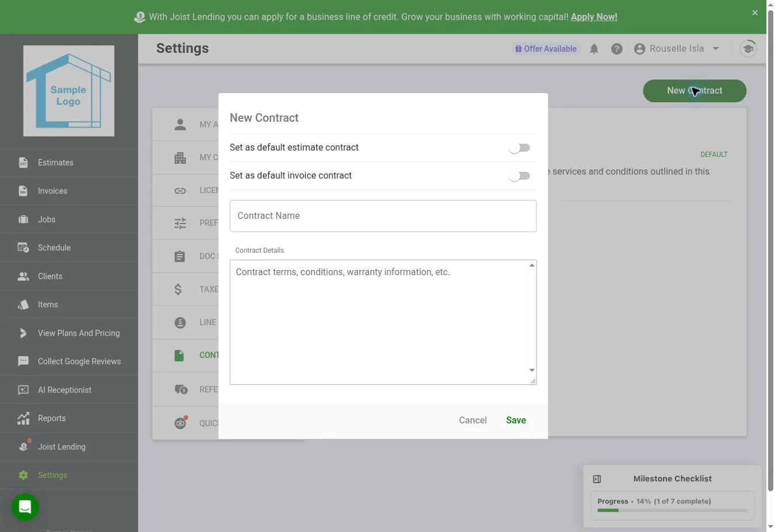Open View Plans And Pricing icon

pos(23,333)
